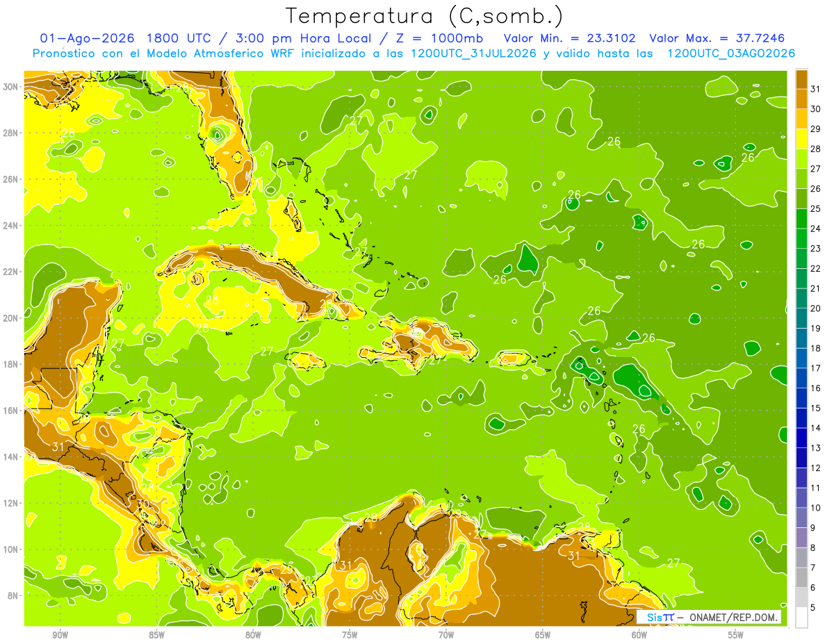Click 'Valor Min. = 23.3102' text
The height and width of the screenshot is (644, 834).
pyautogui.click(x=570, y=38)
